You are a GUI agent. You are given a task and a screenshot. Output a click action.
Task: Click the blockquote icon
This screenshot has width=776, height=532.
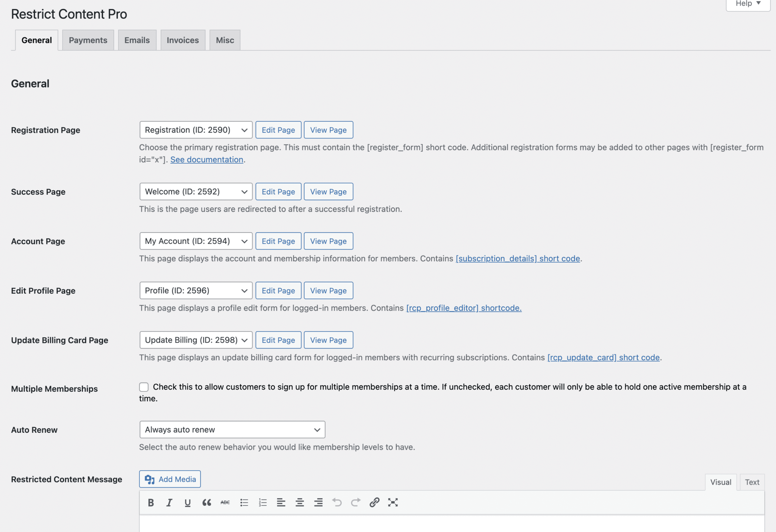click(207, 502)
